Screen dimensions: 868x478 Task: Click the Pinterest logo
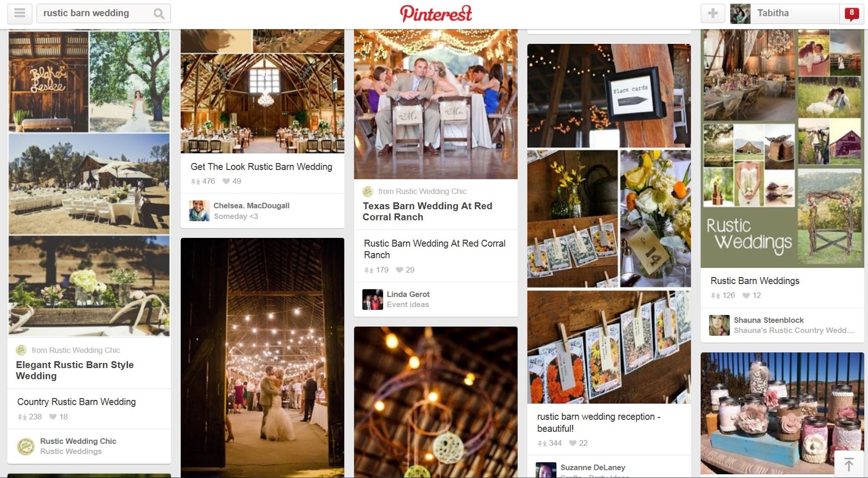pos(436,14)
